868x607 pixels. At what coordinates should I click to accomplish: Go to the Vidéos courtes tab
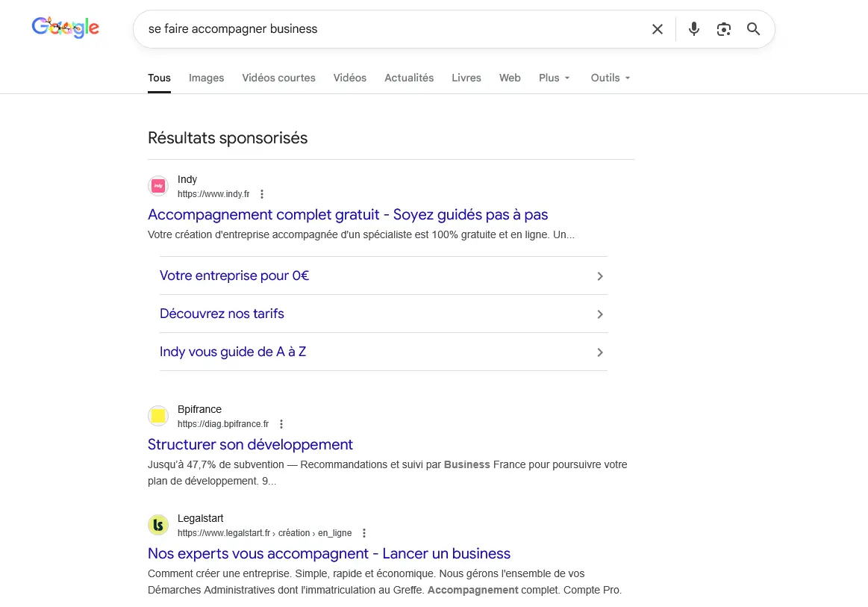(278, 78)
